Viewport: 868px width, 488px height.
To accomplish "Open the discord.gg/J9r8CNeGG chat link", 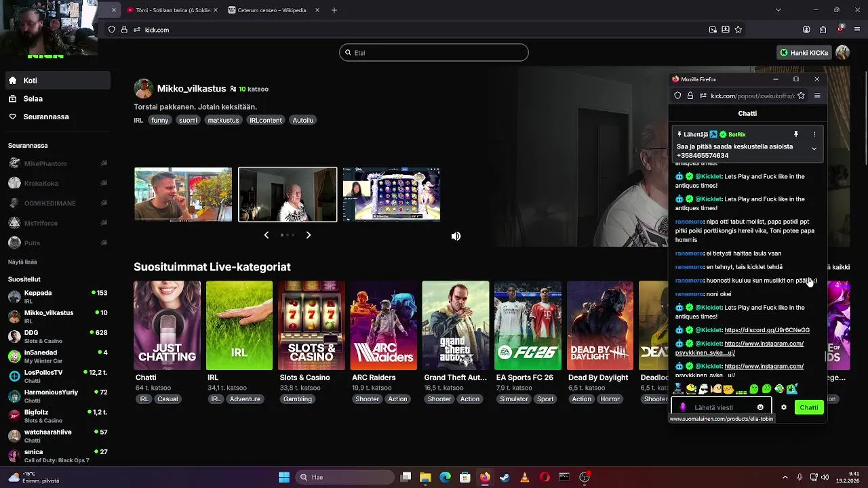I will pos(767,330).
